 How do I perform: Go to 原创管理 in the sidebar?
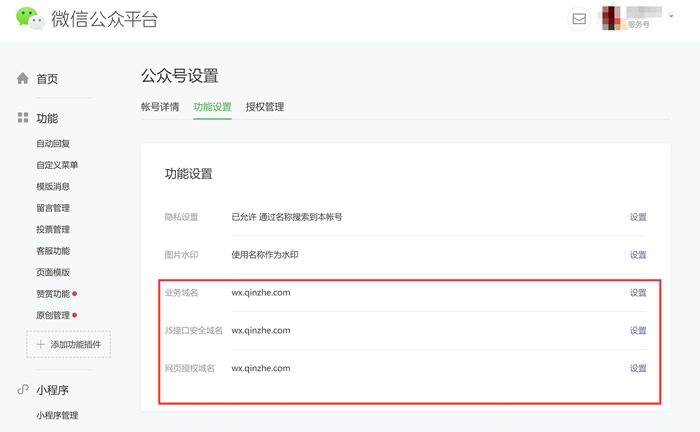click(53, 316)
